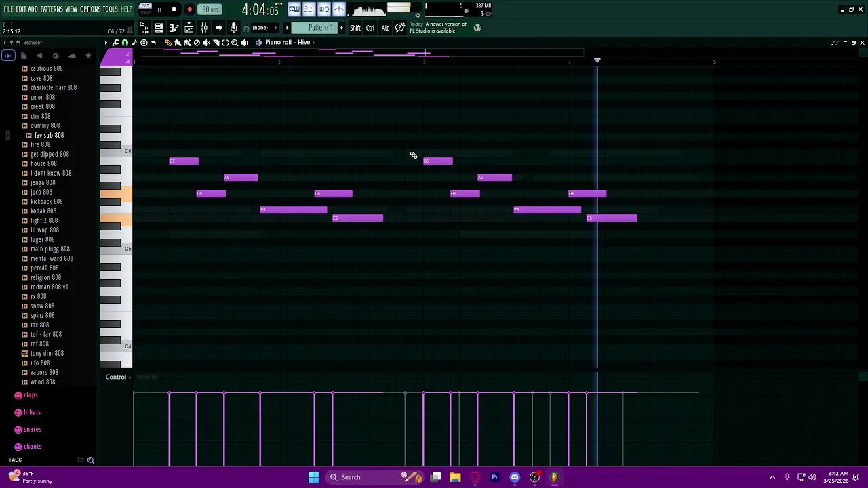Screen dimensions: 868x488
Task: Click the microphone recording icon
Action: pos(233,28)
